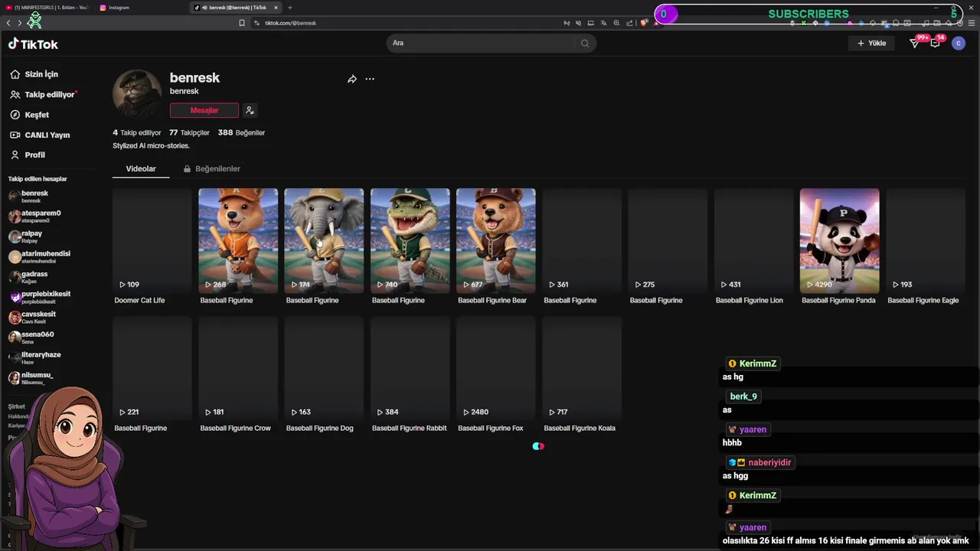The image size is (980, 551).
Task: Open the beaver video with 268 views
Action: [x=238, y=240]
